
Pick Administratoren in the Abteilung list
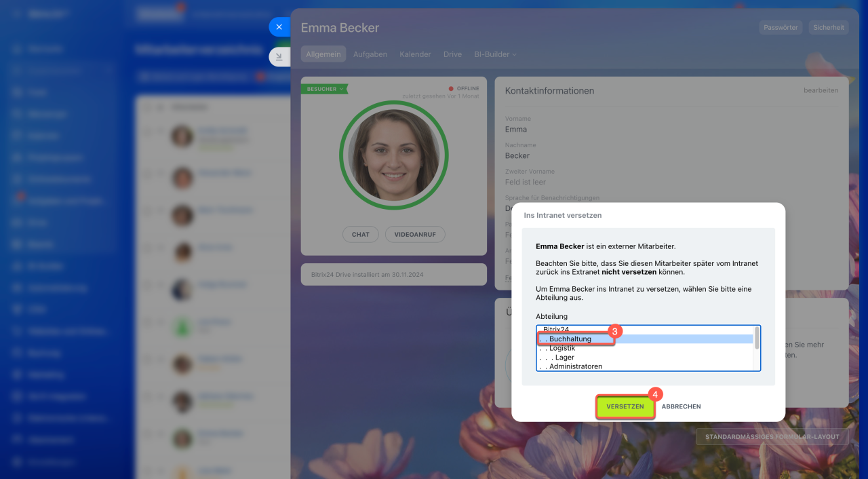(x=645, y=366)
